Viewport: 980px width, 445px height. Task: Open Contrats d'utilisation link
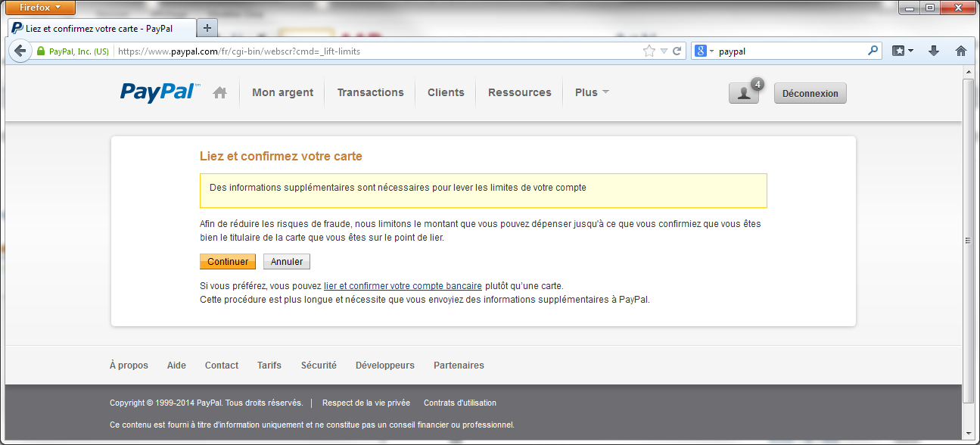[x=460, y=403]
